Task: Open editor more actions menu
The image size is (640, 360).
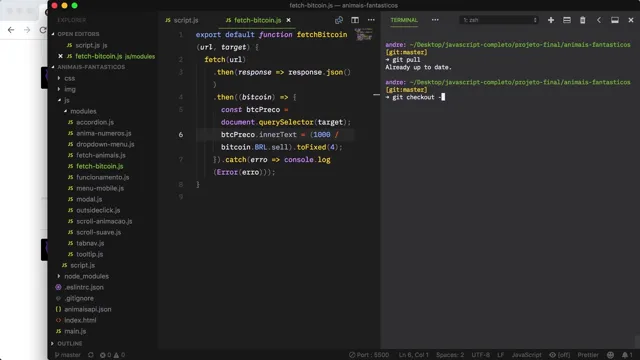Action: click(x=371, y=20)
